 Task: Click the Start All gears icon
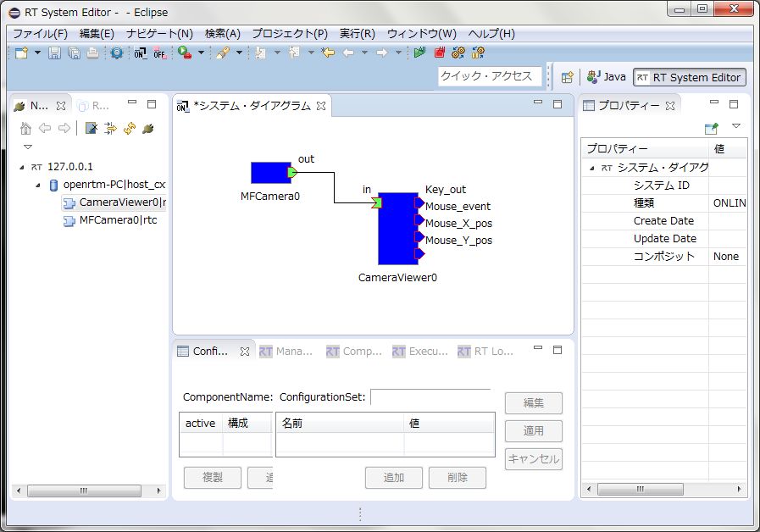458,53
